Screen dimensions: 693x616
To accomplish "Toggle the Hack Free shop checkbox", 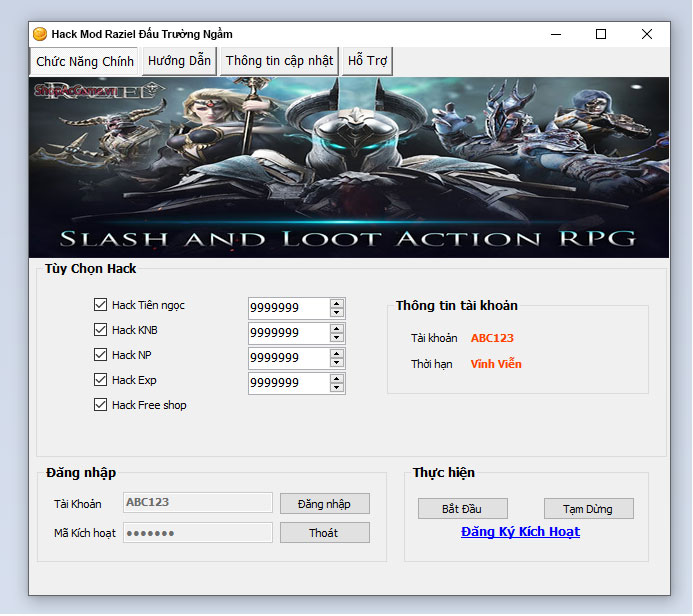I will click(x=100, y=405).
